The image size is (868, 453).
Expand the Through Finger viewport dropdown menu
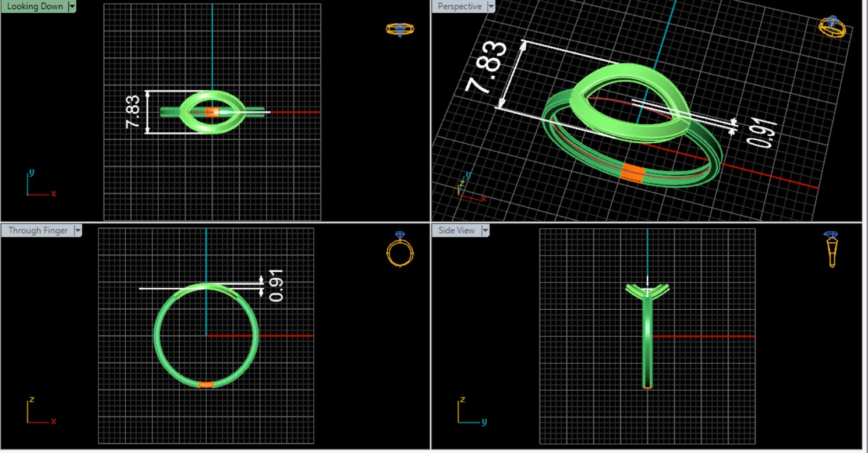77,231
